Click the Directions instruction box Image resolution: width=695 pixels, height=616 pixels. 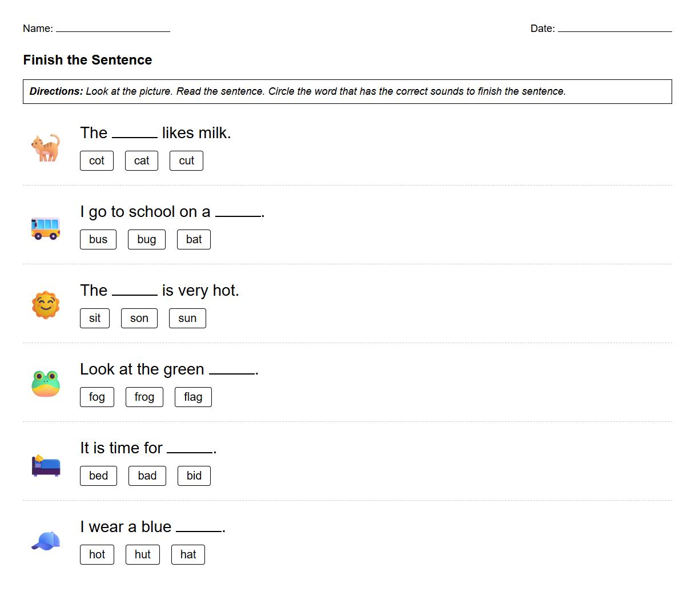coord(347,91)
